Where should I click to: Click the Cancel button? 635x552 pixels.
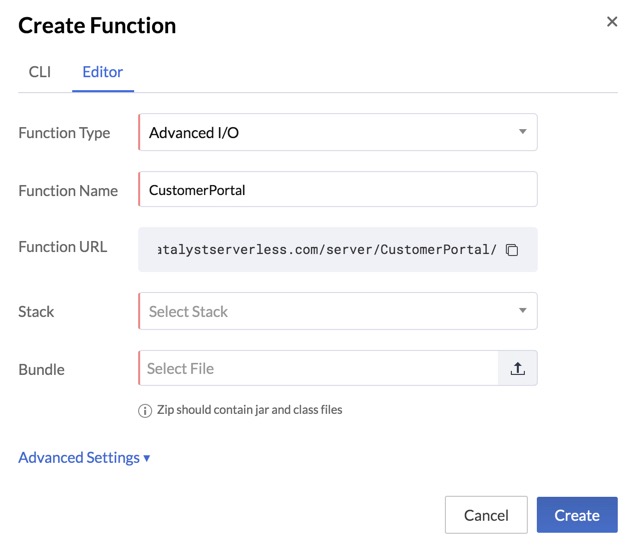pos(486,515)
